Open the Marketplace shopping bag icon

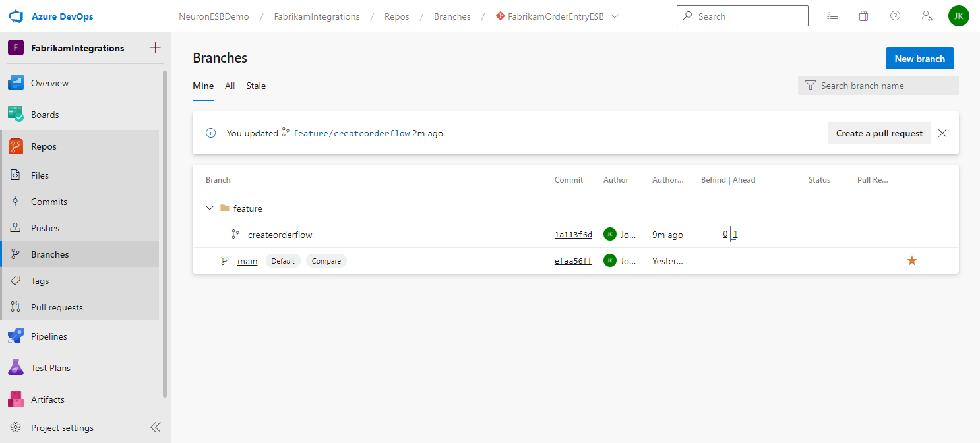(863, 16)
